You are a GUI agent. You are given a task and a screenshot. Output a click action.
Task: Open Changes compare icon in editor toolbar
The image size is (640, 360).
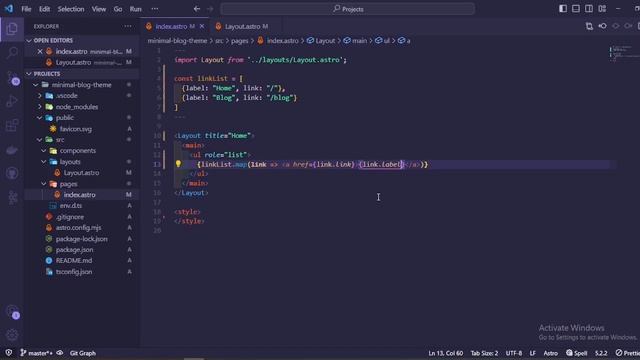(589, 26)
